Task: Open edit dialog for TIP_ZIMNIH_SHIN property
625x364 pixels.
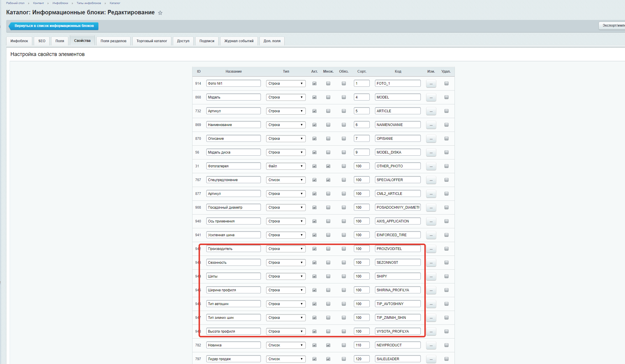Action: 431,318
